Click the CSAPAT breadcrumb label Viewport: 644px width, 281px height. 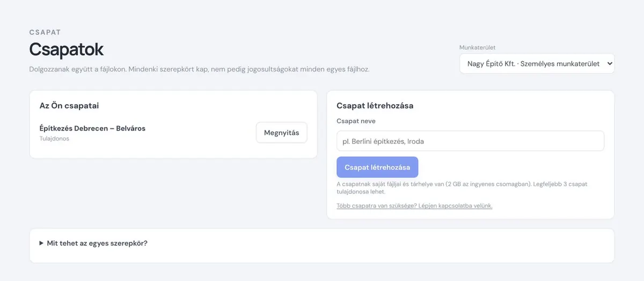[45, 32]
